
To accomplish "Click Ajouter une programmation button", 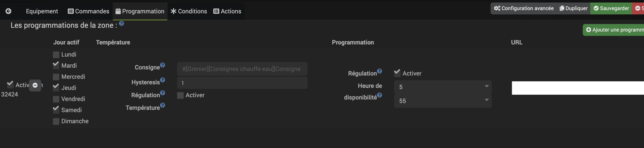I will [614, 30].
